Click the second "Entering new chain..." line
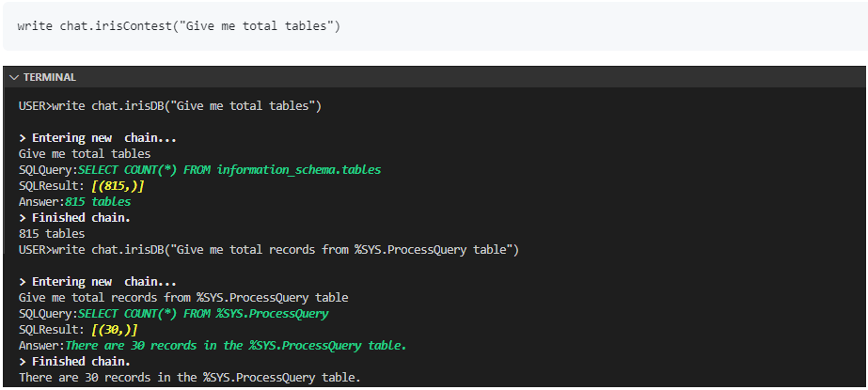Screen dimensions: 868x390 98,282
